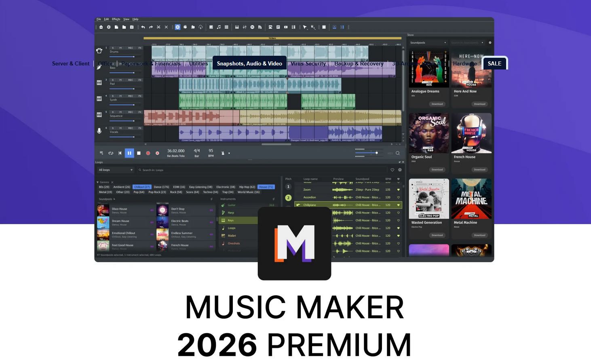The width and height of the screenshot is (591, 364).
Task: Expand the metronome dropdown arrow
Action: pyautogui.click(x=229, y=153)
